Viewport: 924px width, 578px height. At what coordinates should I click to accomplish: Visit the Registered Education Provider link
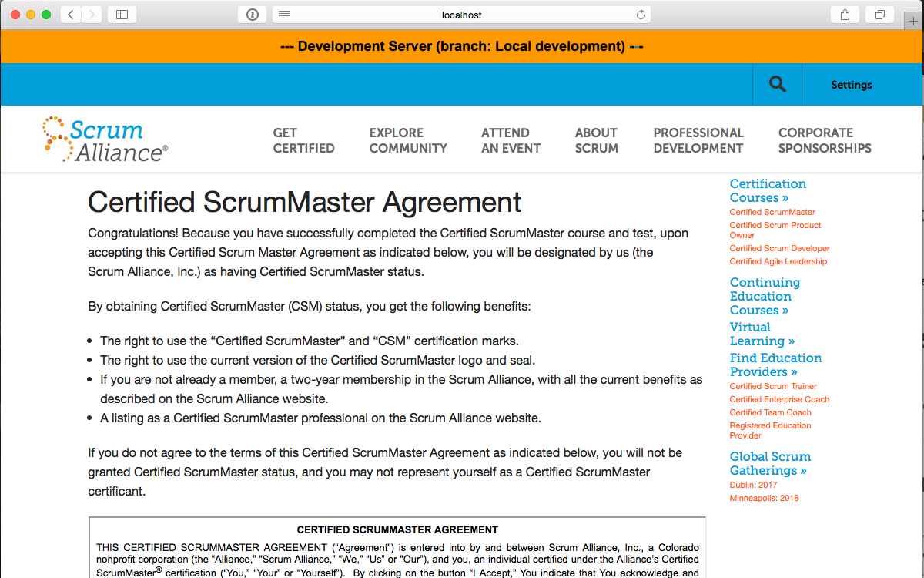coord(770,430)
